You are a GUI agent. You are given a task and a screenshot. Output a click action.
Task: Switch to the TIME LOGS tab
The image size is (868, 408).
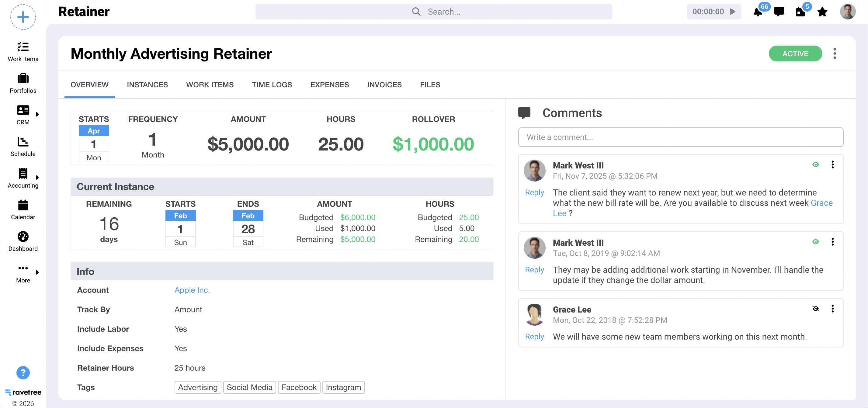[x=272, y=85]
